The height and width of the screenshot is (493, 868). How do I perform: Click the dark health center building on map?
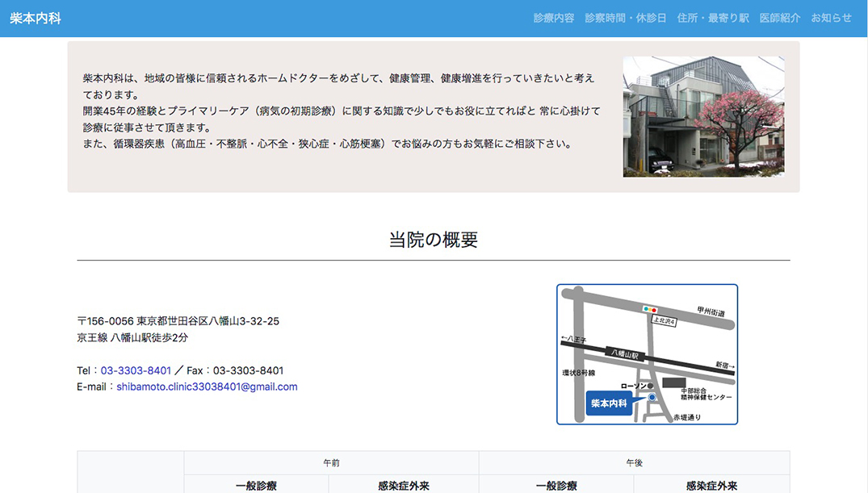pos(673,381)
